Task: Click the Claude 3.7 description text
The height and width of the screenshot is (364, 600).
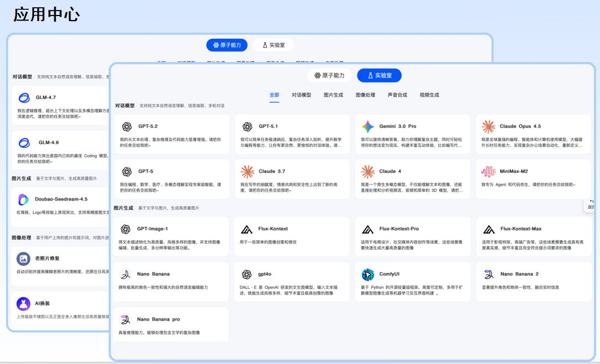Action: click(289, 187)
